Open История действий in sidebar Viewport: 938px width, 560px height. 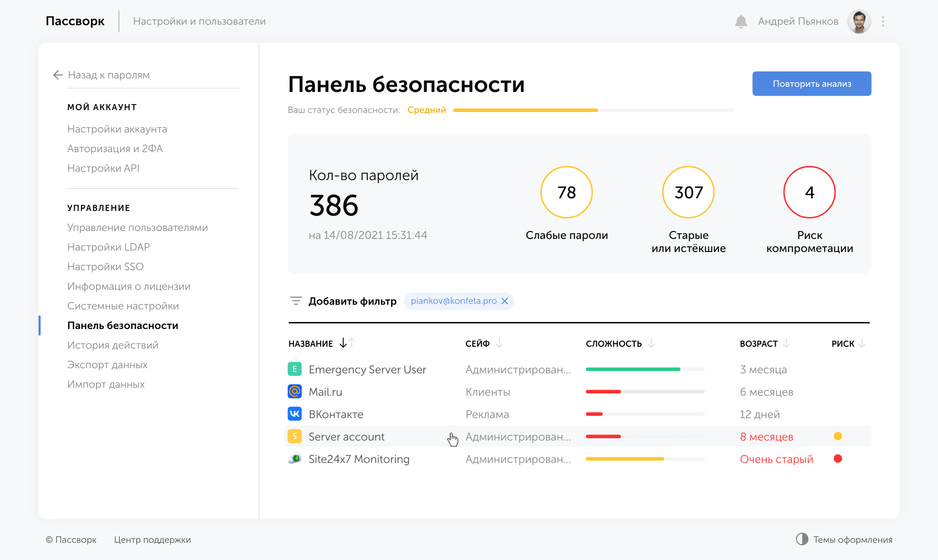coord(113,345)
